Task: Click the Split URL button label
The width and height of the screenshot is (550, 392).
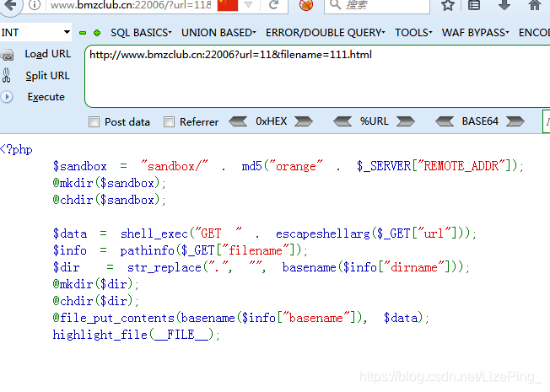Action: (x=47, y=76)
